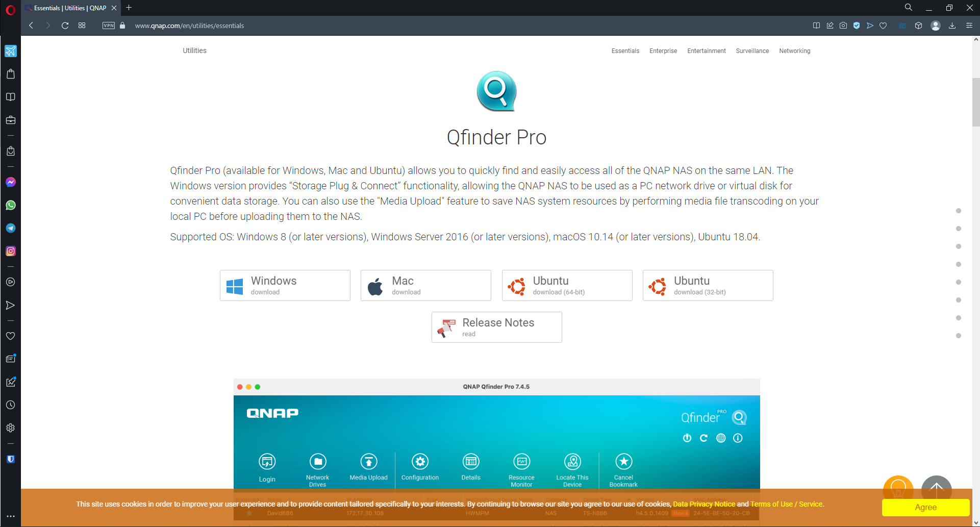
Task: Click the heart bookmark icon in address bar
Action: [x=883, y=26]
